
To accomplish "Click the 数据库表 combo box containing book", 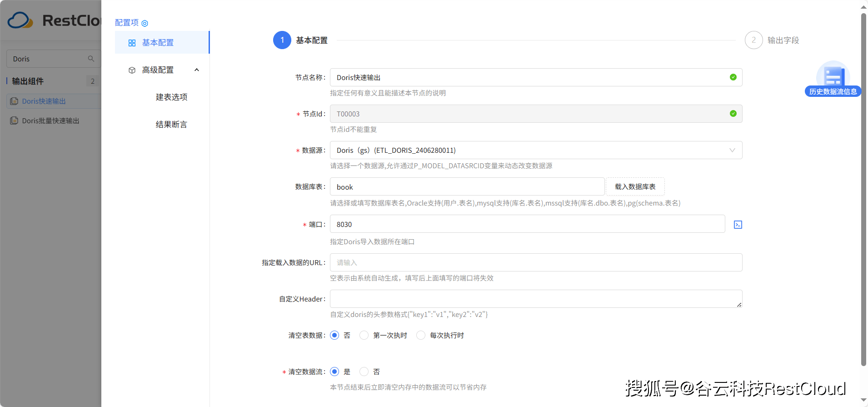I will pos(467,187).
